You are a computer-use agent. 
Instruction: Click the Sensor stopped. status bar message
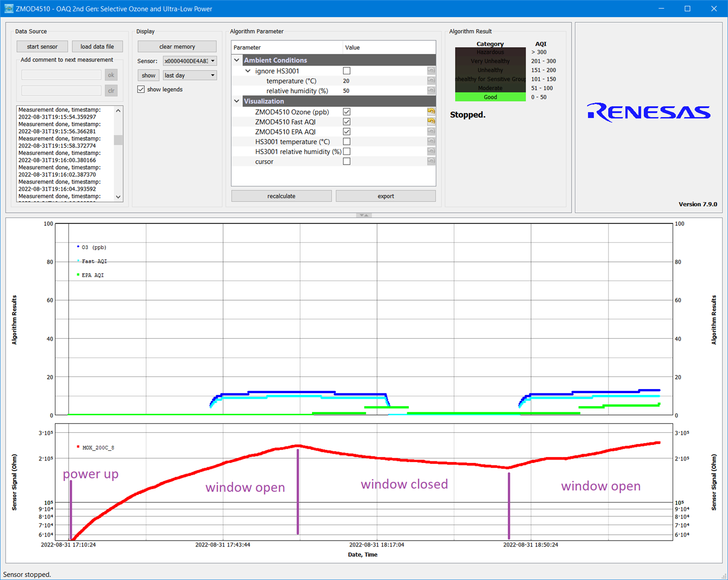pos(27,574)
